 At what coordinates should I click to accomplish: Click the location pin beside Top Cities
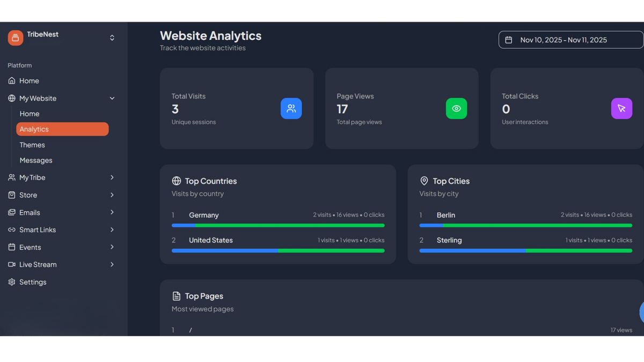424,181
